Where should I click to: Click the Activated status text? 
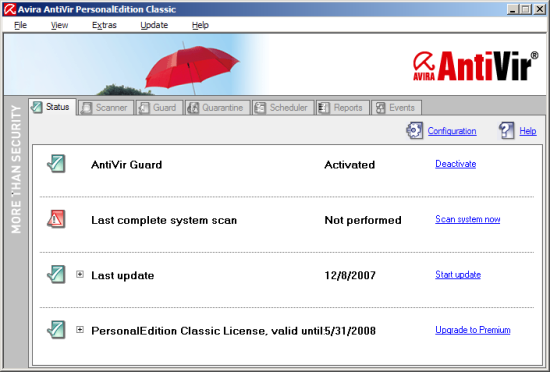click(350, 164)
